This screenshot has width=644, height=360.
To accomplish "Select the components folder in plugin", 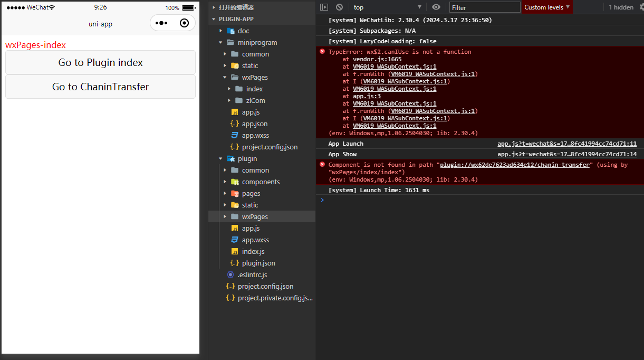I will (x=261, y=182).
